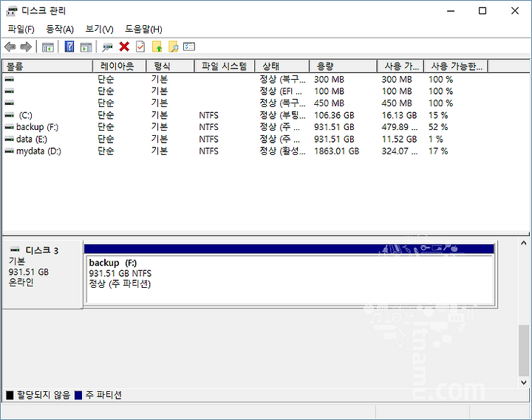
Task: Click the disk icon next to 디스크 3
Action: [15, 249]
